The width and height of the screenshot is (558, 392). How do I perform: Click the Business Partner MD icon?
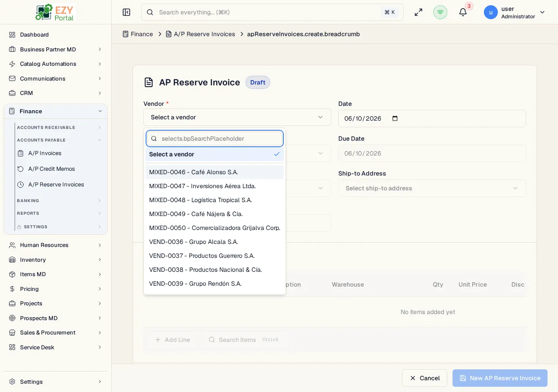(x=12, y=49)
